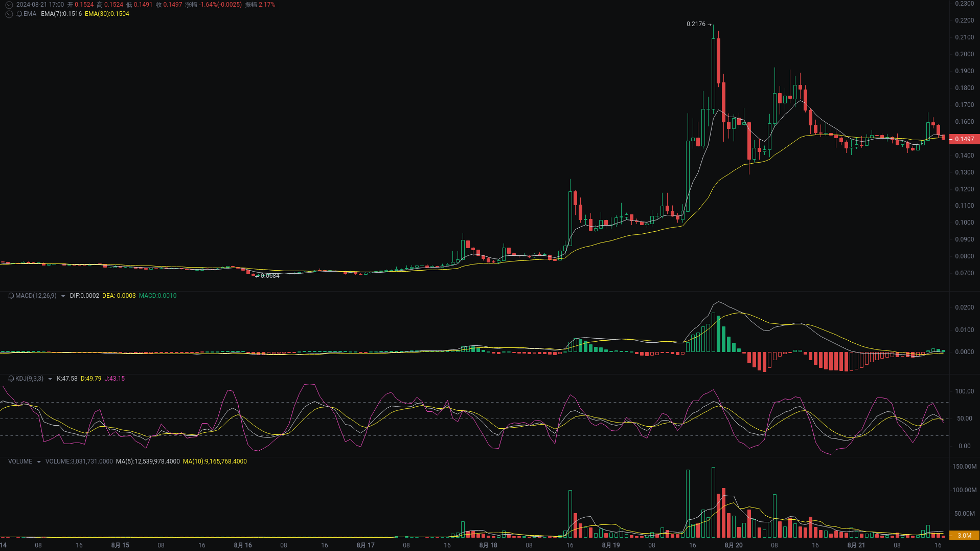This screenshot has height=551, width=980.
Task: Click the EMA(7):0.1516 value
Action: pos(61,14)
